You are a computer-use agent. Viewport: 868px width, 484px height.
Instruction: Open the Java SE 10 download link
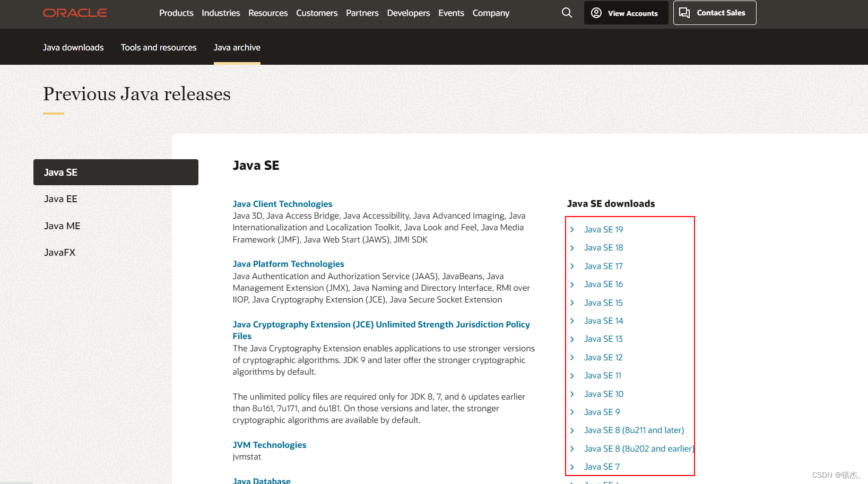tap(604, 394)
